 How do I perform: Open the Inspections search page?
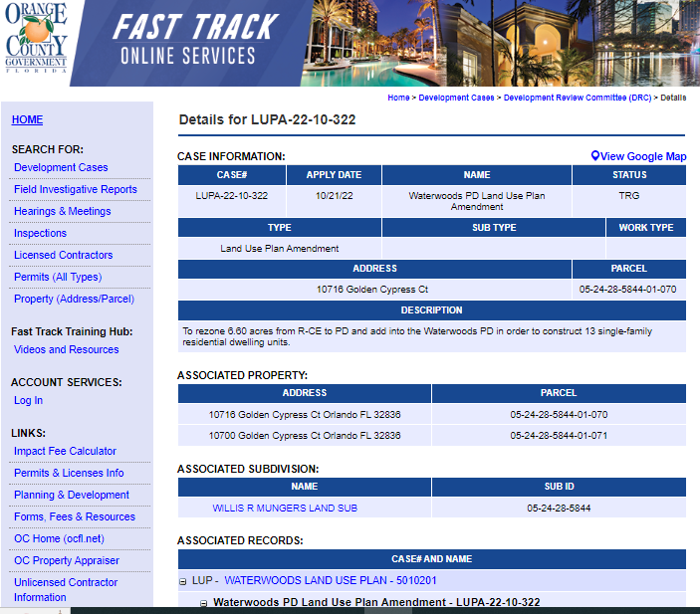pos(40,233)
